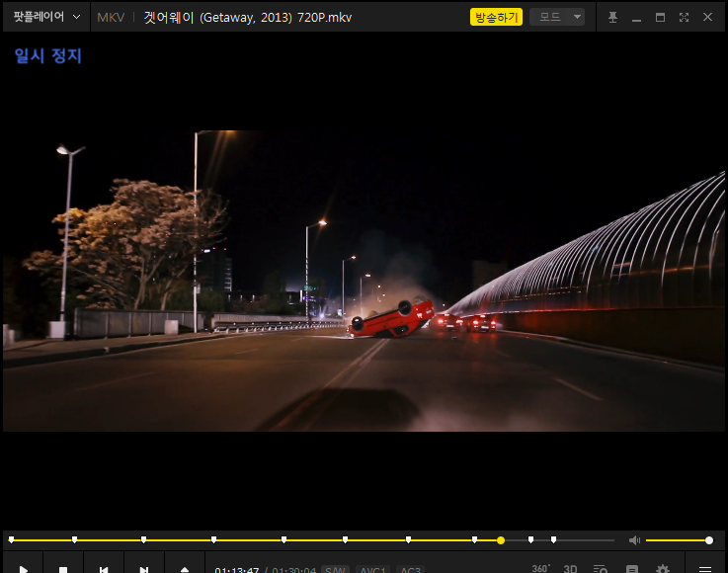This screenshot has height=573, width=728.
Task: Open the hamburger menu at bottom right
Action: [705, 568]
